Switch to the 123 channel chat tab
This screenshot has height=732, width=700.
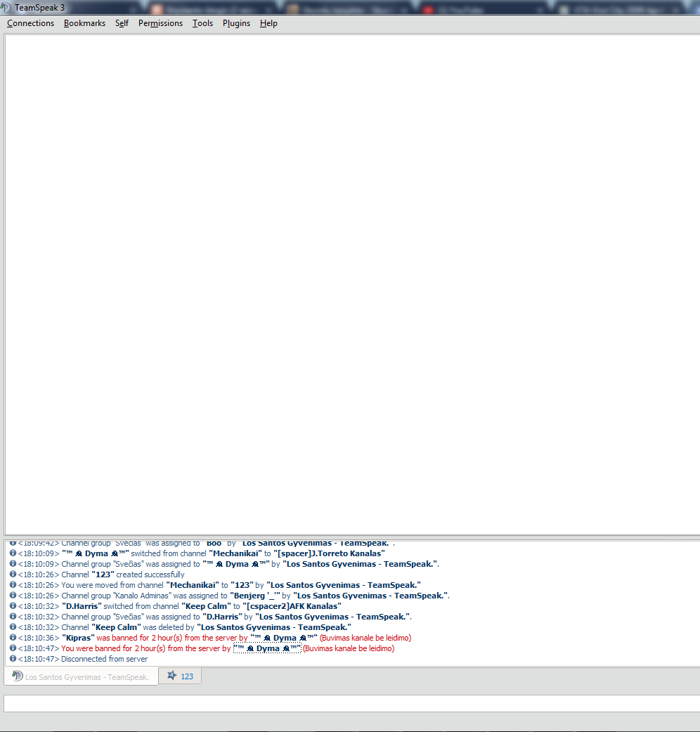[180, 676]
